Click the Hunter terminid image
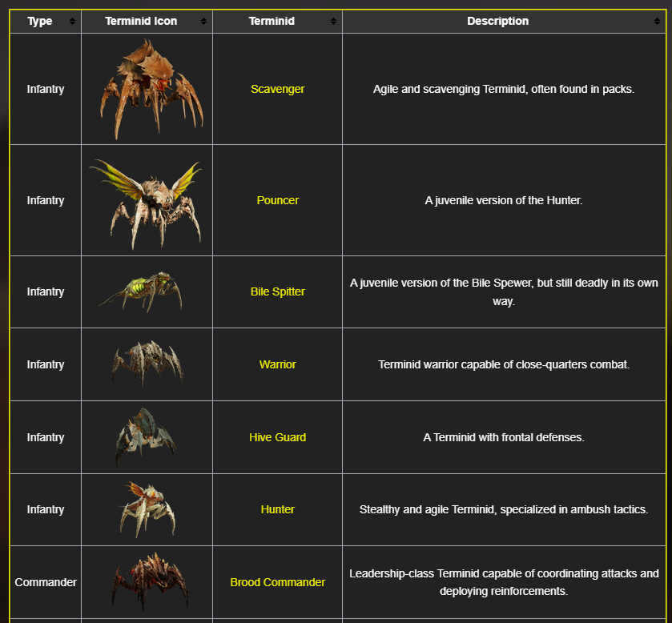 [x=147, y=508]
